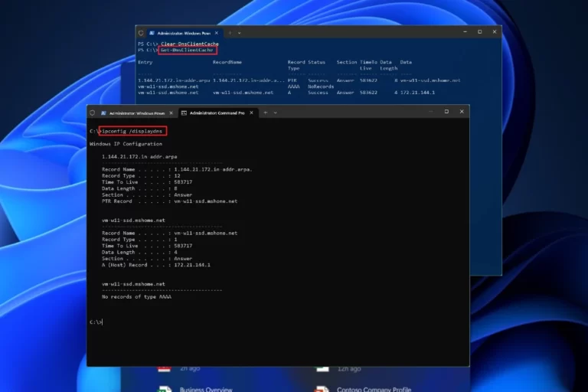The height and width of the screenshot is (392, 588).
Task: Click the final C:\> prompt in Command Prompt
Action: tap(96, 322)
